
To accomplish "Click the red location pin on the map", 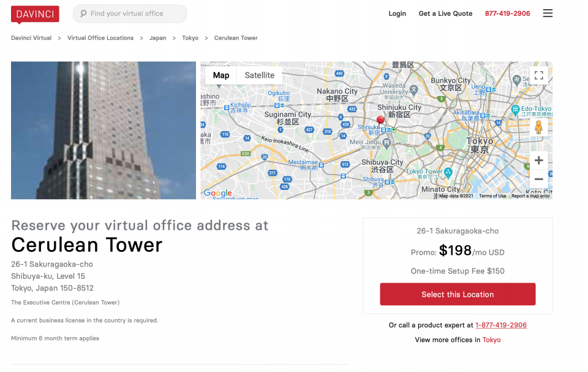I will (380, 120).
